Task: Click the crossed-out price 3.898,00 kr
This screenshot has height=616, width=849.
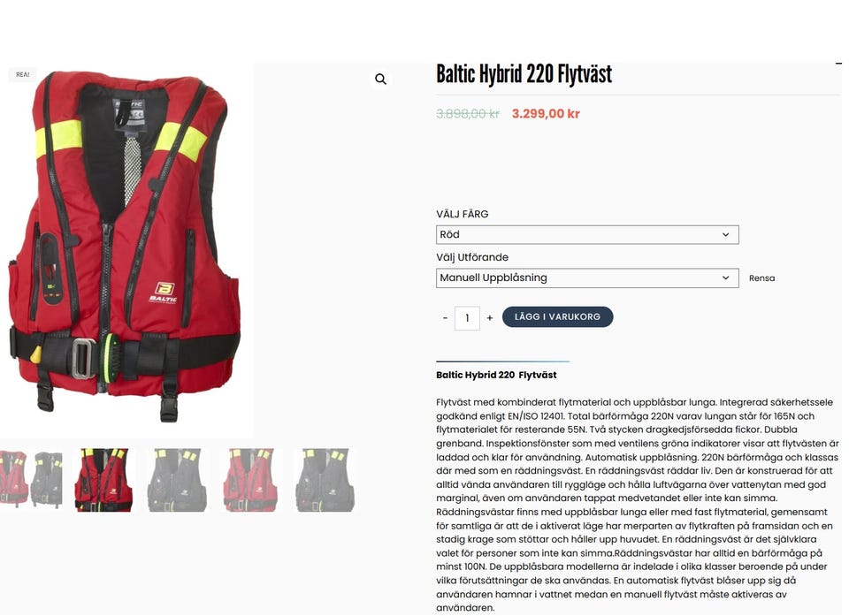Action: pos(468,114)
